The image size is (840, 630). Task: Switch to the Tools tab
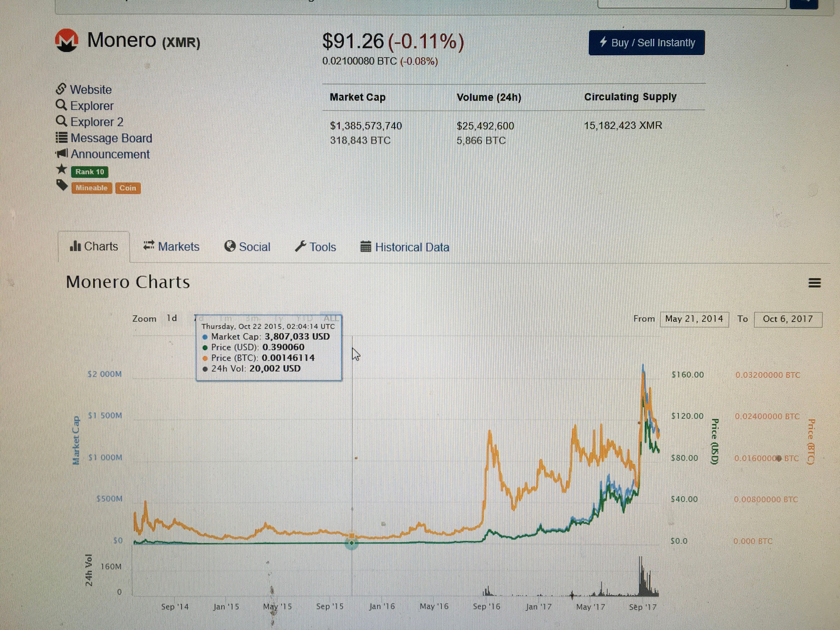(316, 247)
